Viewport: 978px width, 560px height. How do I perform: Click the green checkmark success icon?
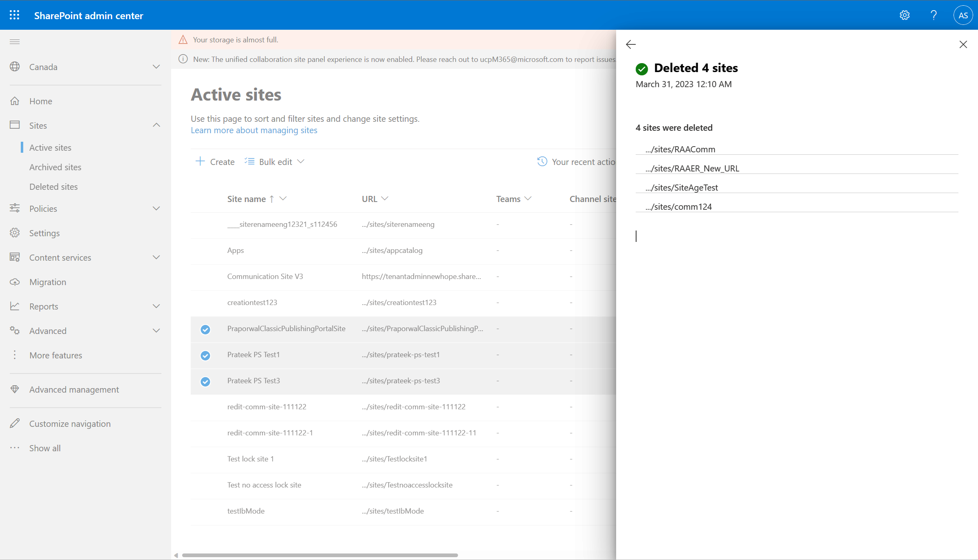point(642,68)
